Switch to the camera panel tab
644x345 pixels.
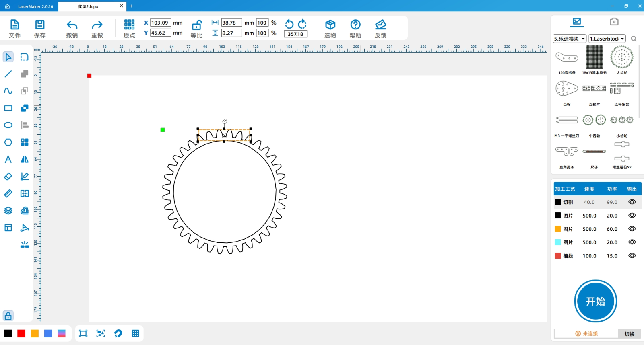[614, 22]
